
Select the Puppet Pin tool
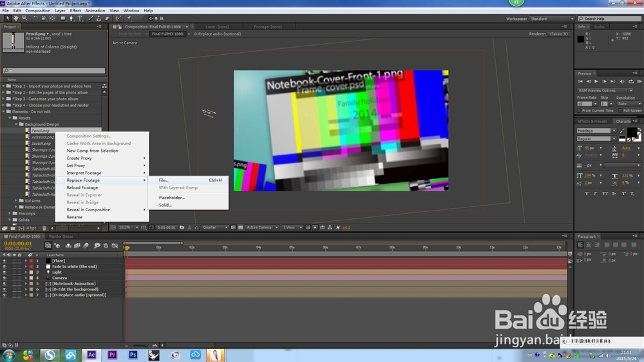129,19
